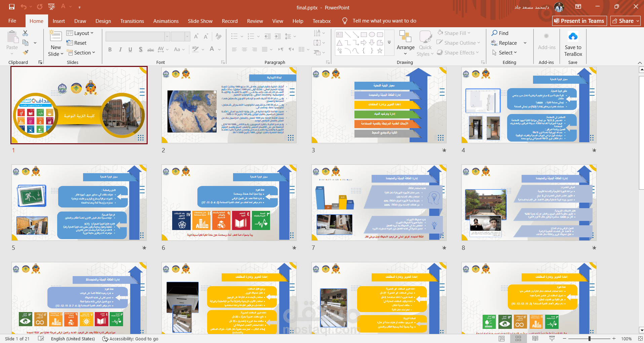Click the Center alignment icon
This screenshot has width=644, height=343.
(244, 49)
